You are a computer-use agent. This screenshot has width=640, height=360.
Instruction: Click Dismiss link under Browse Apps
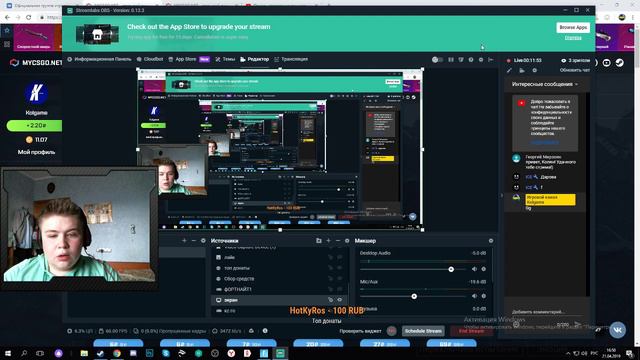(x=573, y=38)
